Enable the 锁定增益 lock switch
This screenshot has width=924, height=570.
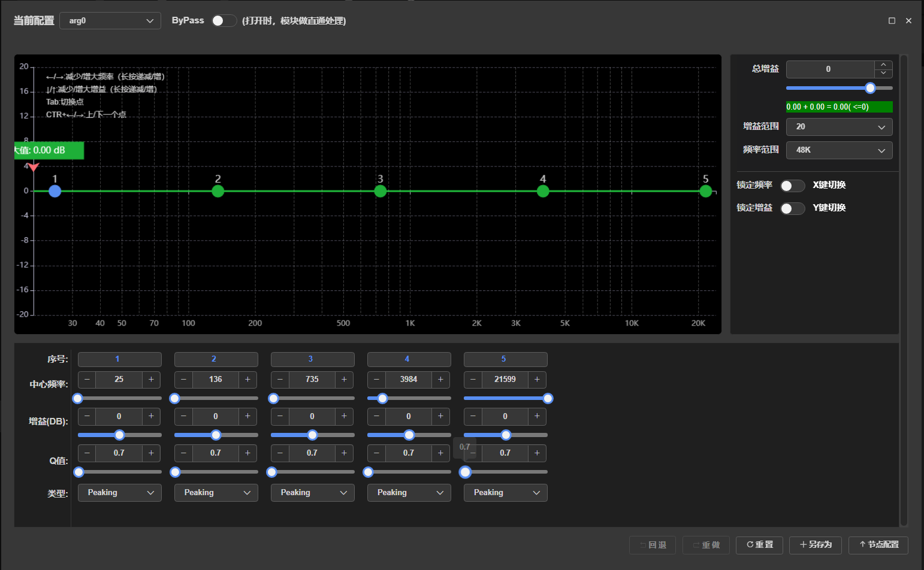click(x=793, y=208)
